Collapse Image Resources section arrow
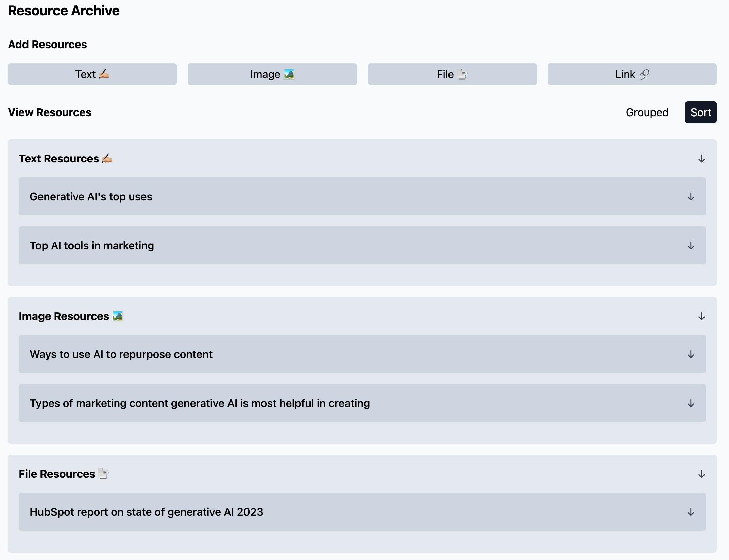Viewport: 729px width, 560px height. pos(701,316)
